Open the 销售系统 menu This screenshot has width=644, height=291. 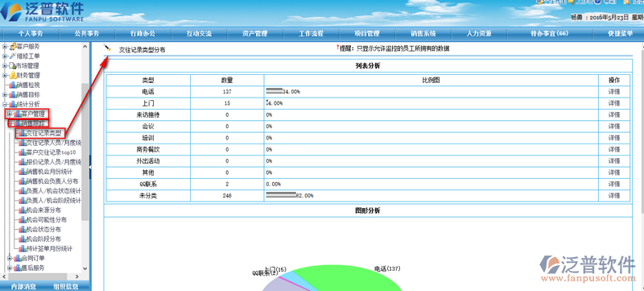[423, 34]
